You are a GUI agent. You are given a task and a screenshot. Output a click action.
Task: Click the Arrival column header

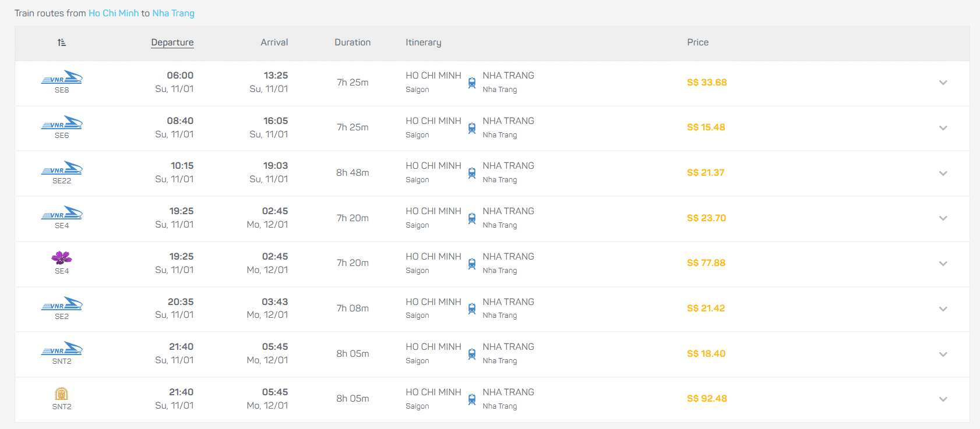[x=274, y=42]
